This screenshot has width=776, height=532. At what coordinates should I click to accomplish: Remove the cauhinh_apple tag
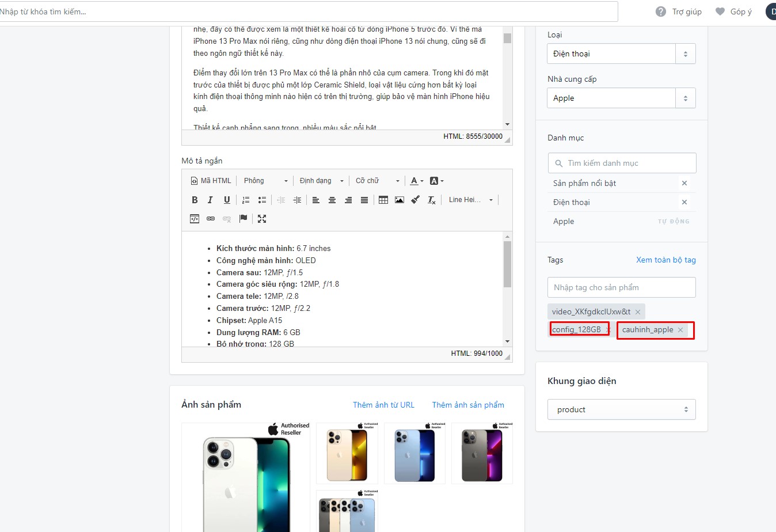[x=680, y=330]
